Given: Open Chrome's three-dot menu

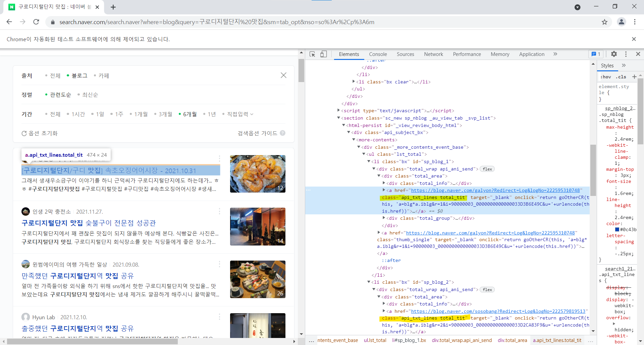Looking at the screenshot, I should (635, 22).
